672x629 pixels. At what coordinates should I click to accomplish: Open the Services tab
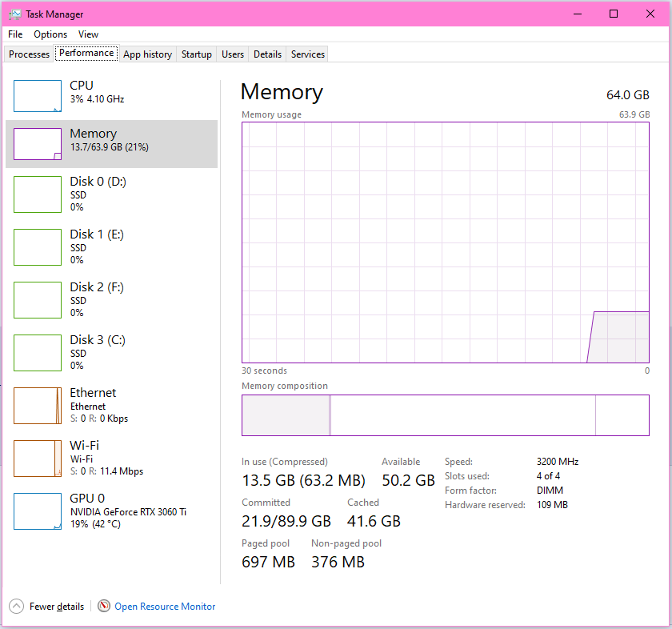[308, 54]
